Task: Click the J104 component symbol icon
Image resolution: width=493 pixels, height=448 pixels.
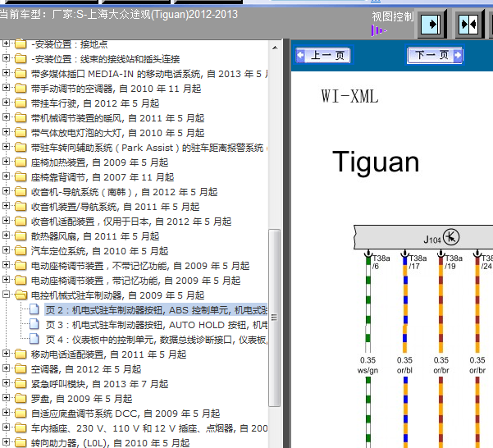Action: tap(451, 237)
